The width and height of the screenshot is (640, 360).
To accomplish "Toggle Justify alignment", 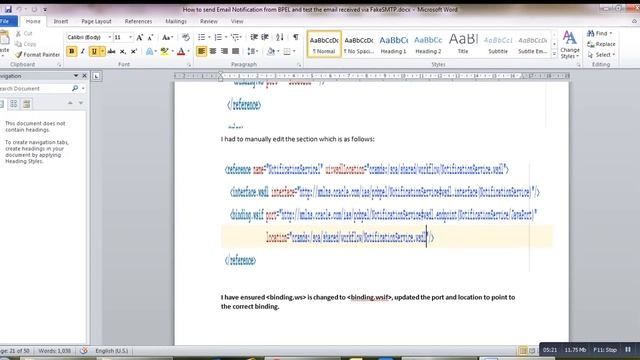I will click(236, 51).
